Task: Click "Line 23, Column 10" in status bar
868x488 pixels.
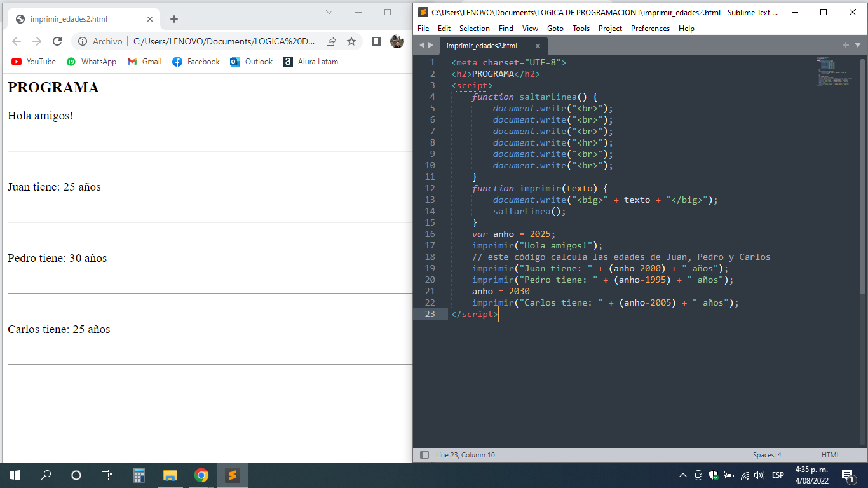Action: 465,455
